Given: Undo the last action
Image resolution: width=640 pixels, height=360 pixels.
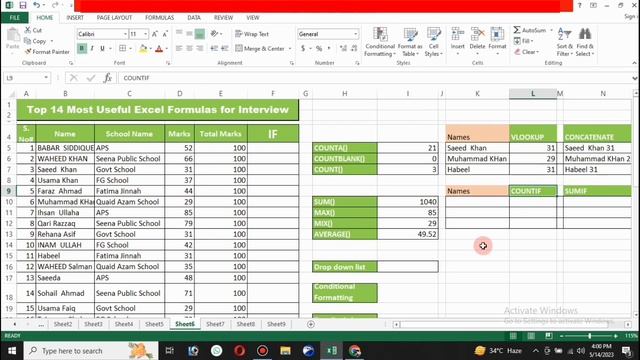Looking at the screenshot, I should [37, 5].
